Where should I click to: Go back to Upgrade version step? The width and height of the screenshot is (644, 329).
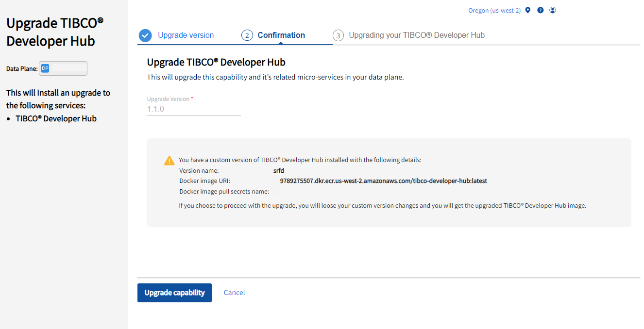pyautogui.click(x=186, y=35)
